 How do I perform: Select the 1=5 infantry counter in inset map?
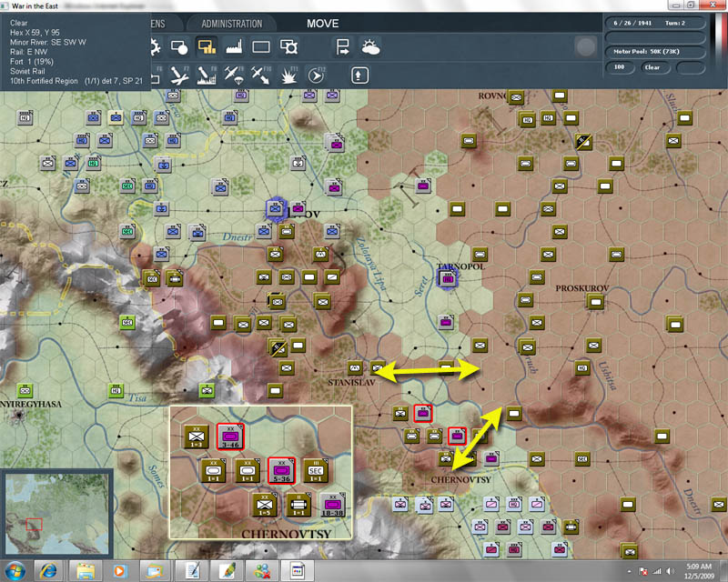[x=265, y=505]
